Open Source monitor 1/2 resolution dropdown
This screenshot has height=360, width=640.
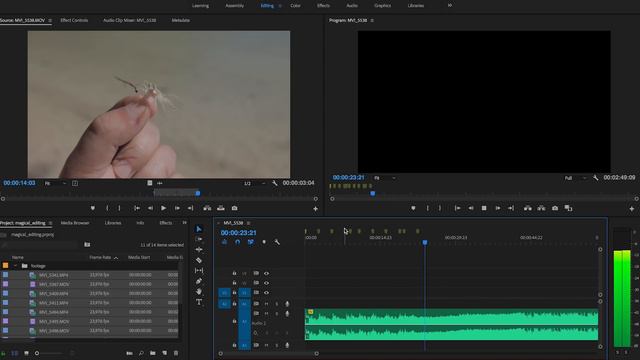[x=255, y=183]
